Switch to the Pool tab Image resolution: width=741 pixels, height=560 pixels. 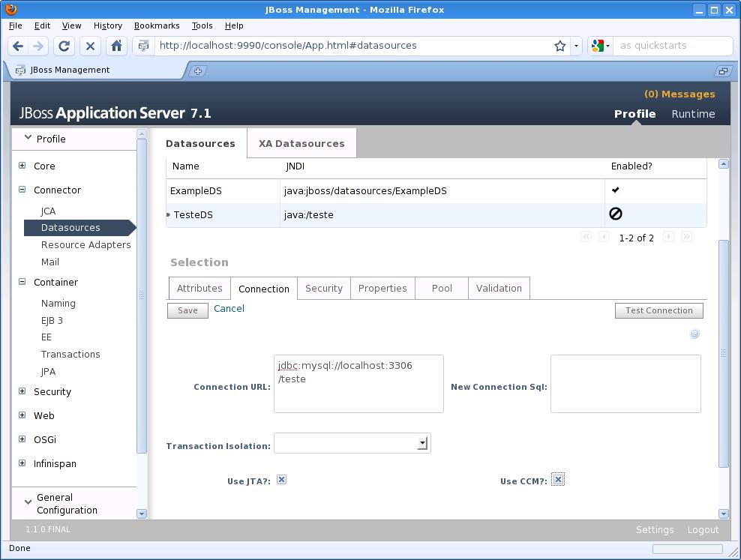click(x=442, y=288)
